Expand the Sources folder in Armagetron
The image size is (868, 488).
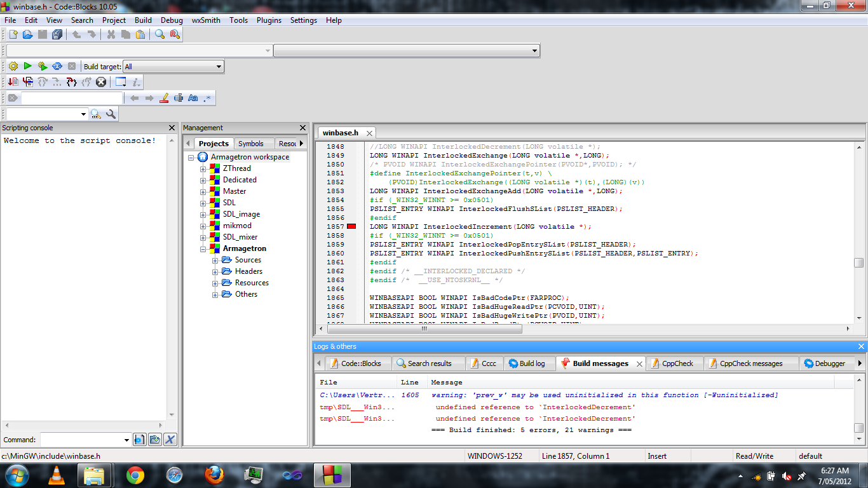[215, 261]
